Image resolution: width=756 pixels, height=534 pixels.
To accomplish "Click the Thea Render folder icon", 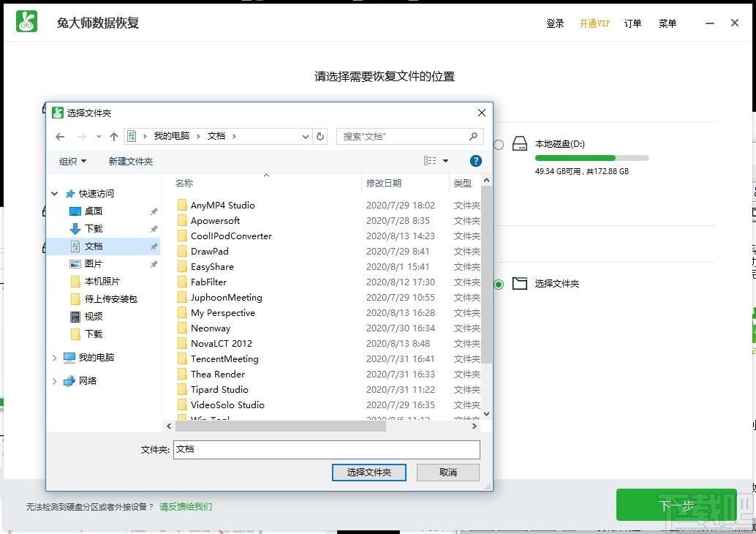I will tap(182, 375).
